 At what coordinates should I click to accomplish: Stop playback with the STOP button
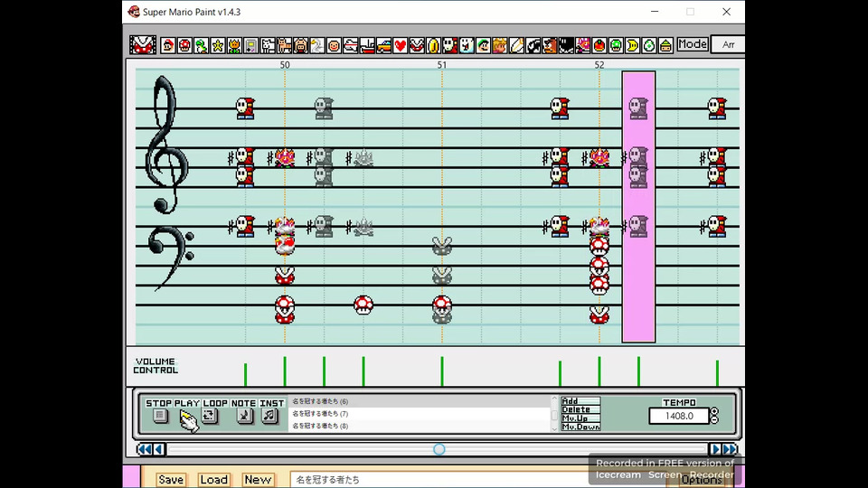point(160,416)
